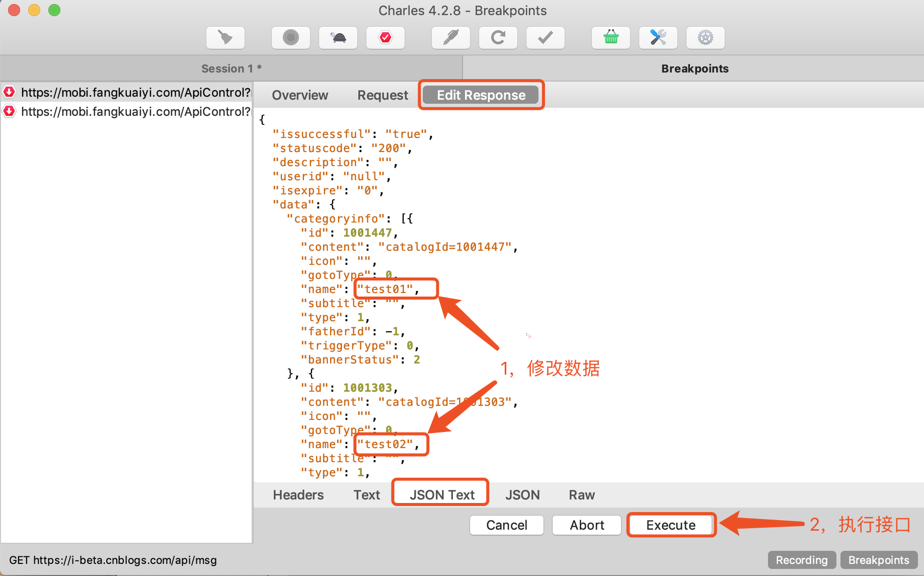
Task: Click the validate checkmark icon
Action: (545, 38)
